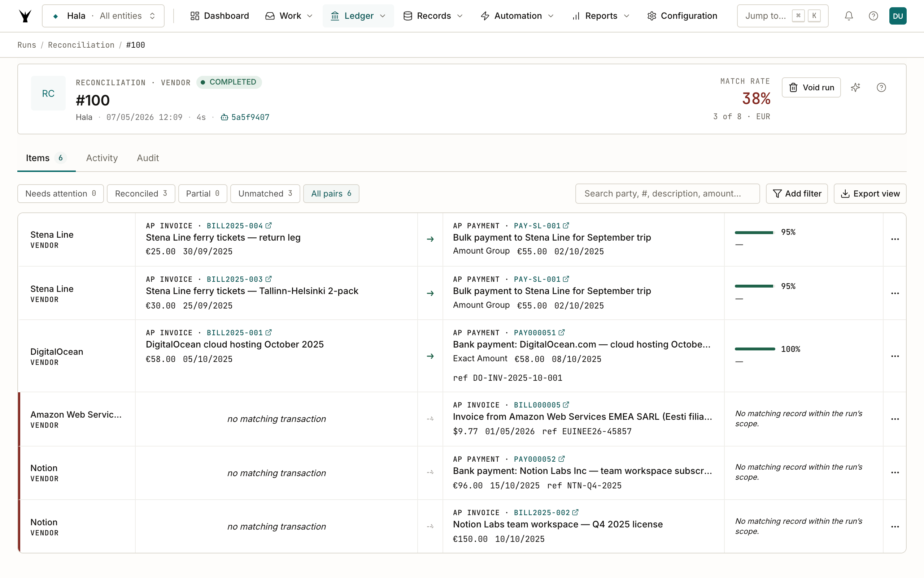This screenshot has height=578, width=924.
Task: Open external link icon for PAY000052
Action: (562, 459)
